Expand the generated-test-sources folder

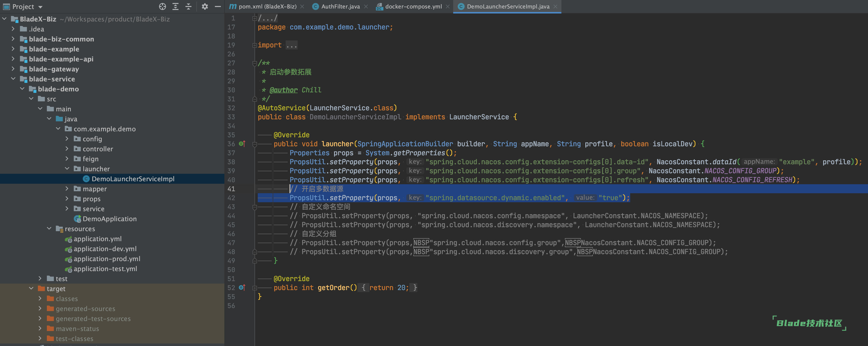[40, 318]
